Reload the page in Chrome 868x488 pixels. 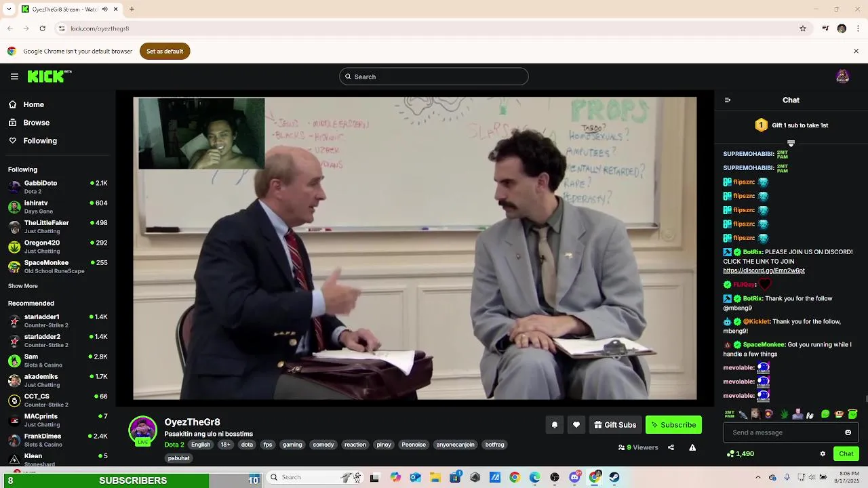[x=42, y=28]
